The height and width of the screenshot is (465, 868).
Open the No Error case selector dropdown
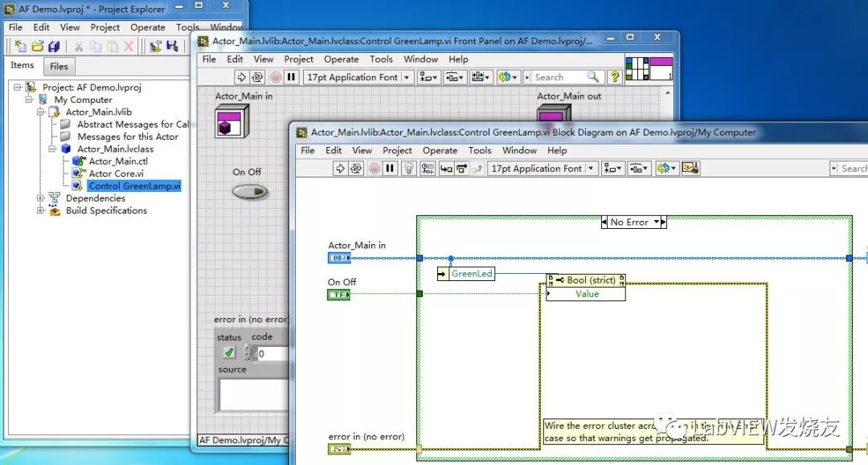(657, 222)
